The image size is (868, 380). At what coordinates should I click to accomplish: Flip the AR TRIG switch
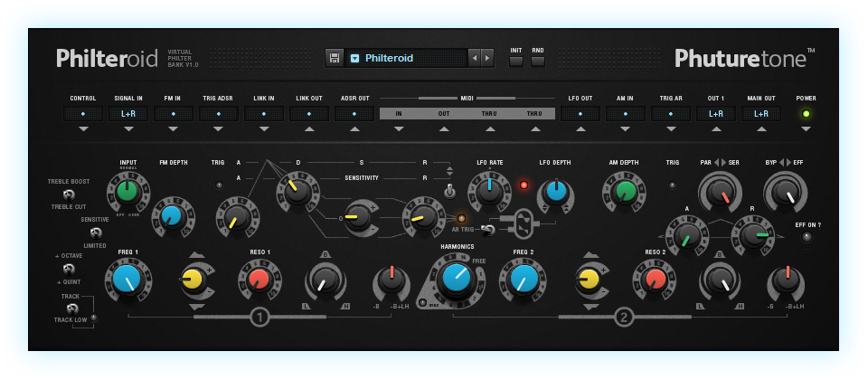[487, 228]
